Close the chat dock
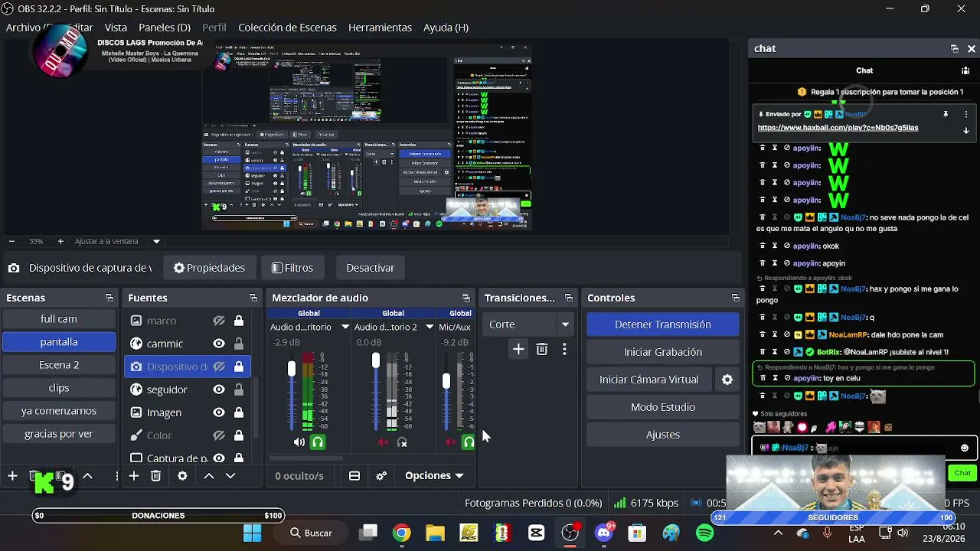Screen dimensions: 980x551 [972, 48]
